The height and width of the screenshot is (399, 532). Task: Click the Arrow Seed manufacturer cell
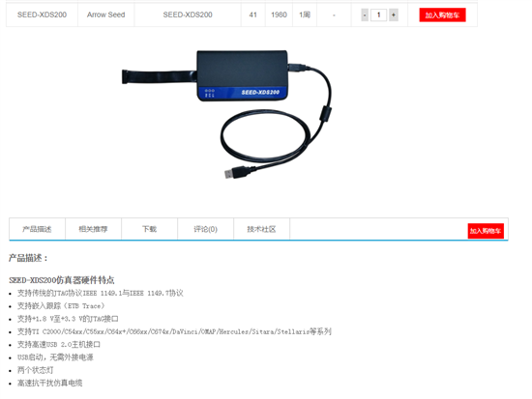(105, 14)
